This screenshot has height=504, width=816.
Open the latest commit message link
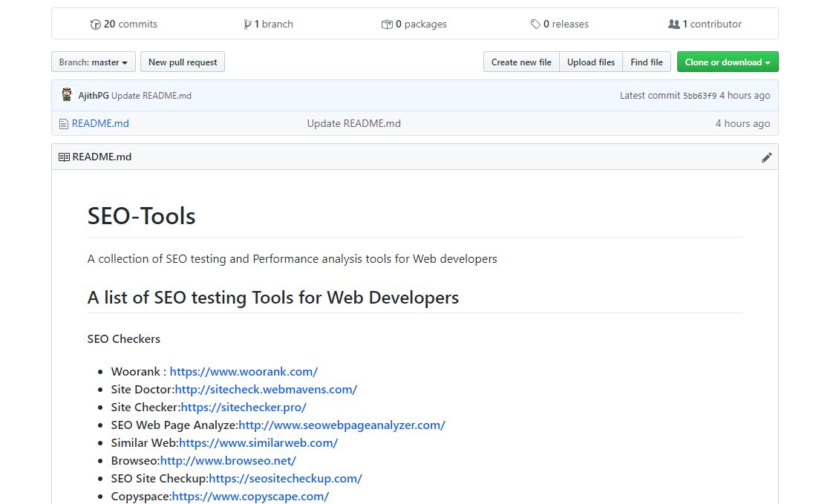pyautogui.click(x=151, y=96)
